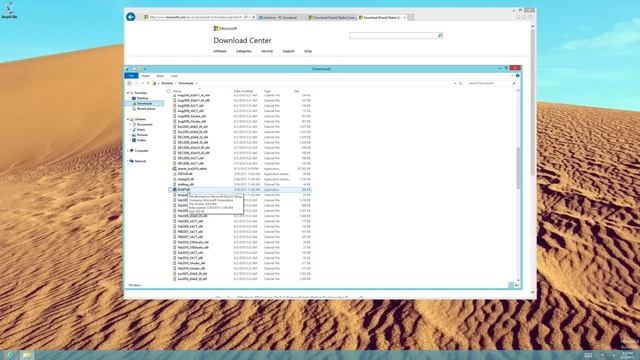Click the Shop link on Download Center
640x360 pixels.
(x=308, y=51)
